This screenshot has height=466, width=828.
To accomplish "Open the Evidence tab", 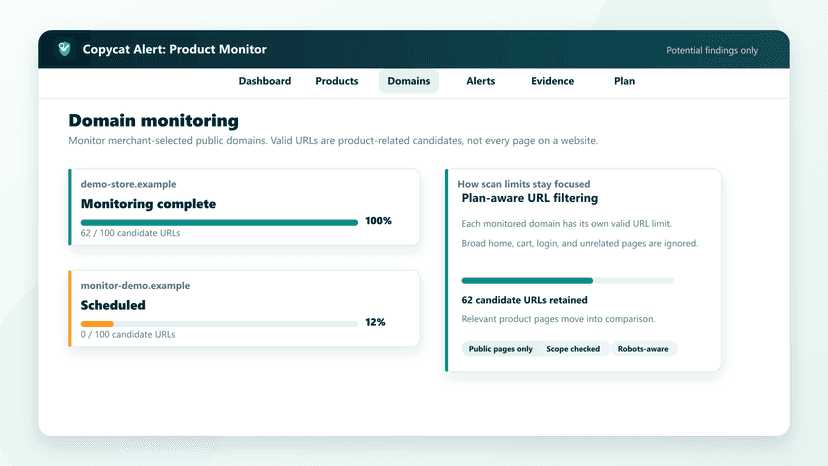I will coord(552,81).
